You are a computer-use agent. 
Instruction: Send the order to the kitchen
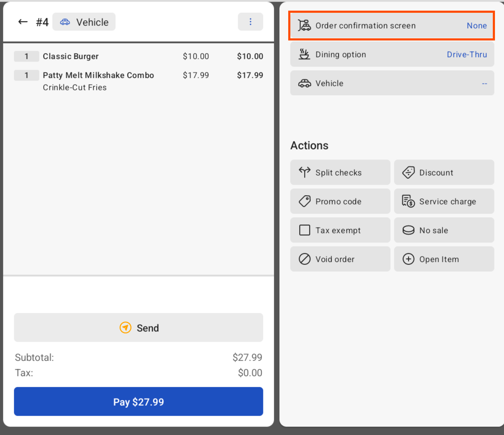point(139,327)
